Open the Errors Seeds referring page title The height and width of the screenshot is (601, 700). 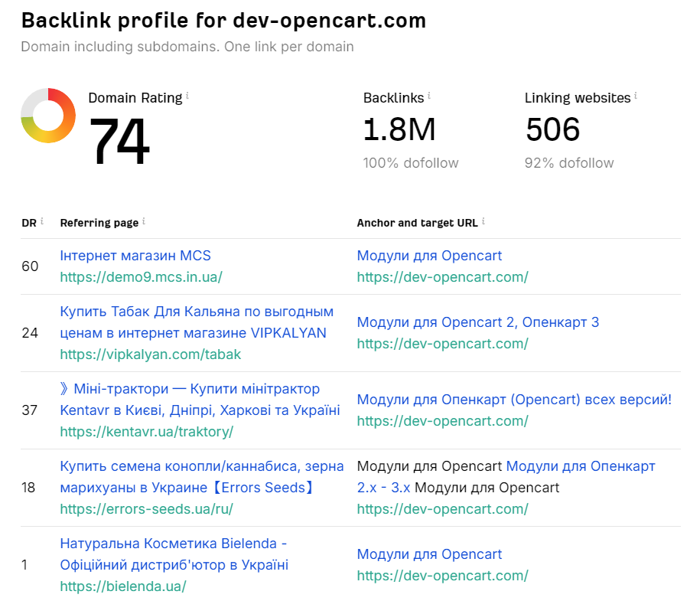point(202,477)
